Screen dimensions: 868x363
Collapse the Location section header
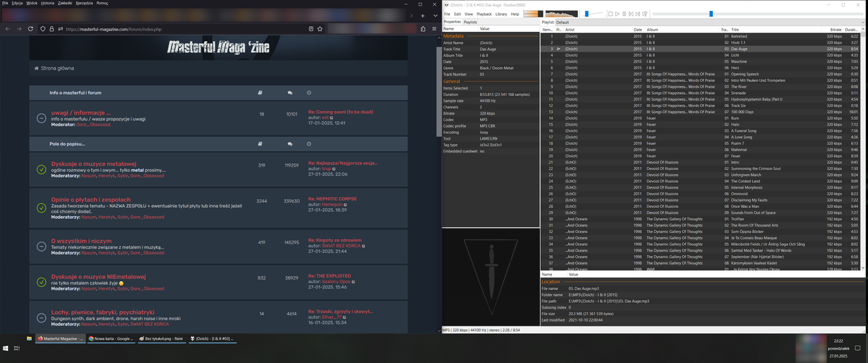551,282
